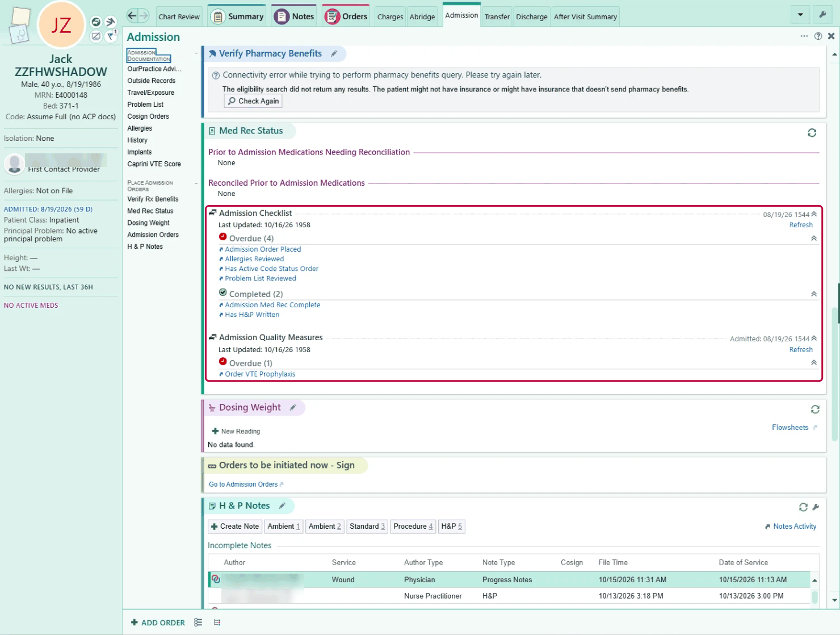Edit Verify Pharmacy Benefits using pencil icon
The height and width of the screenshot is (635, 840).
334,53
